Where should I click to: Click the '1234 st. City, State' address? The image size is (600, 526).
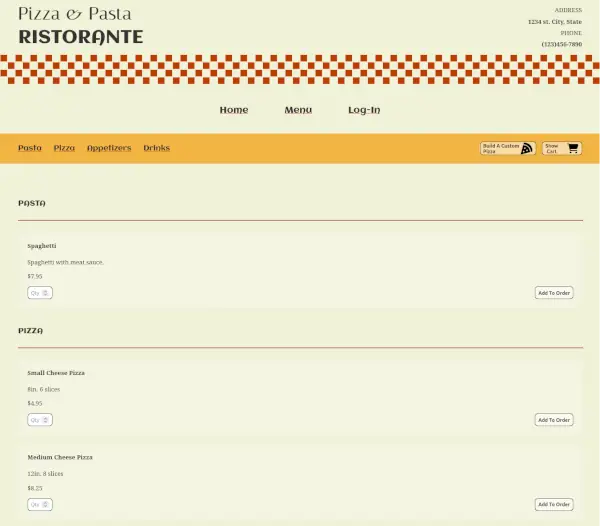[x=555, y=22]
